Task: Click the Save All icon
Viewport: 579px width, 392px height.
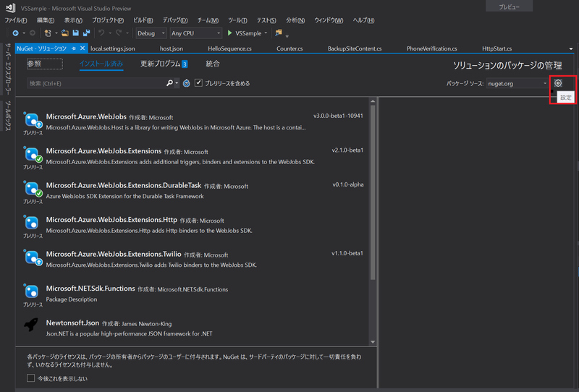Action: pyautogui.click(x=86, y=33)
